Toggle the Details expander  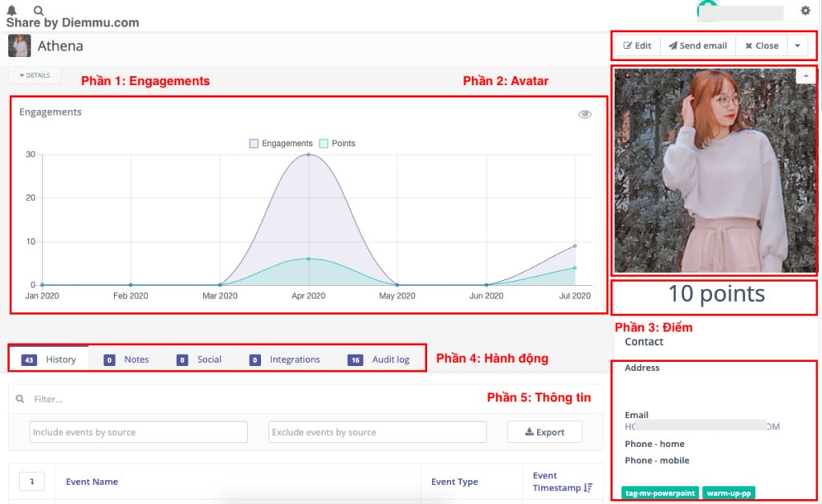[x=35, y=75]
